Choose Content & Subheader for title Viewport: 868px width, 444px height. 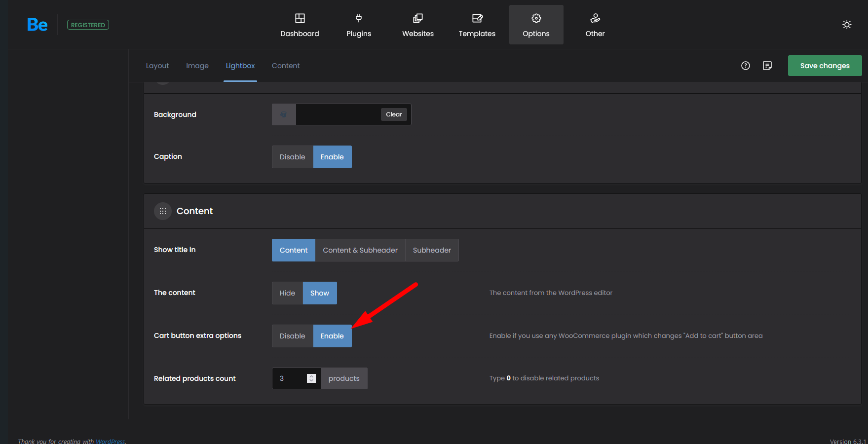click(x=360, y=250)
